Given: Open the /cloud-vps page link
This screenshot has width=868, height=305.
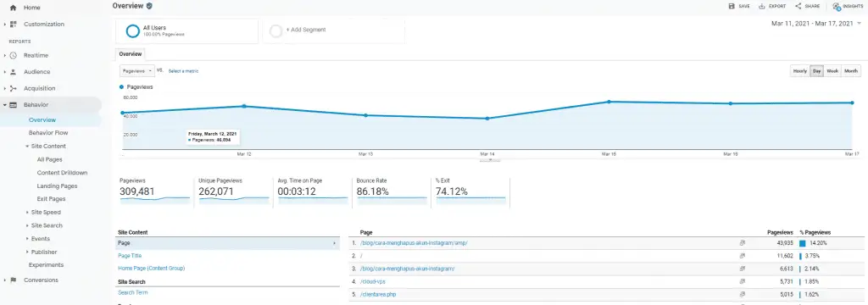Looking at the screenshot, I should tap(373, 282).
